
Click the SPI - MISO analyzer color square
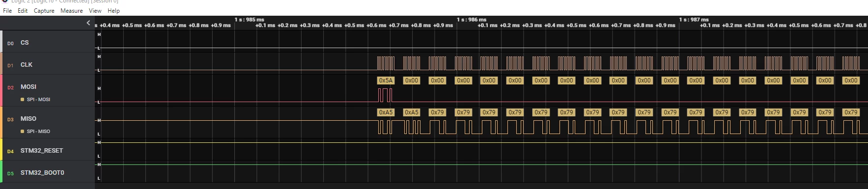tap(22, 132)
